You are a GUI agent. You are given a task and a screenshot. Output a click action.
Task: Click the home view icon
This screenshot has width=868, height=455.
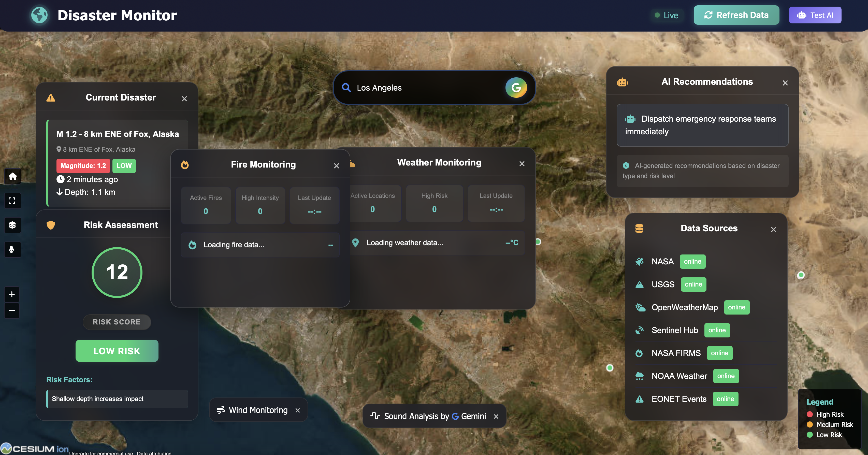12,176
